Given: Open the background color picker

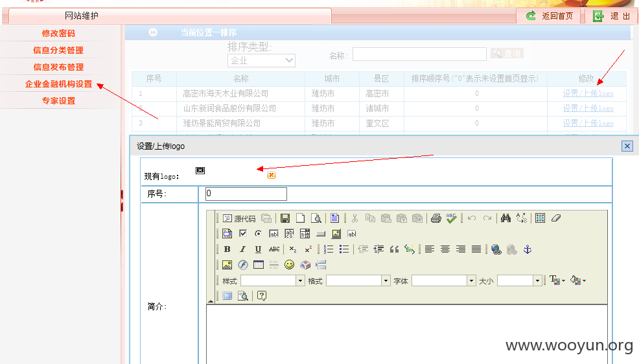Looking at the screenshot, I should point(578,280).
